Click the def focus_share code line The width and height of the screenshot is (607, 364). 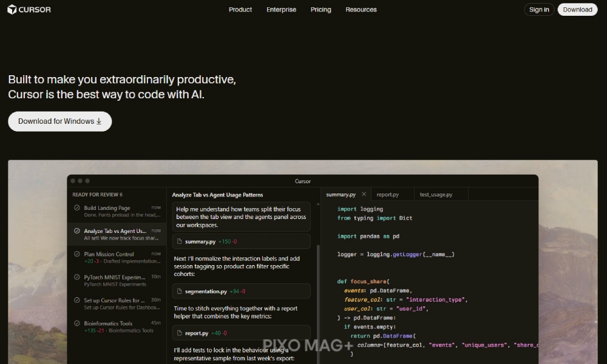point(363,281)
